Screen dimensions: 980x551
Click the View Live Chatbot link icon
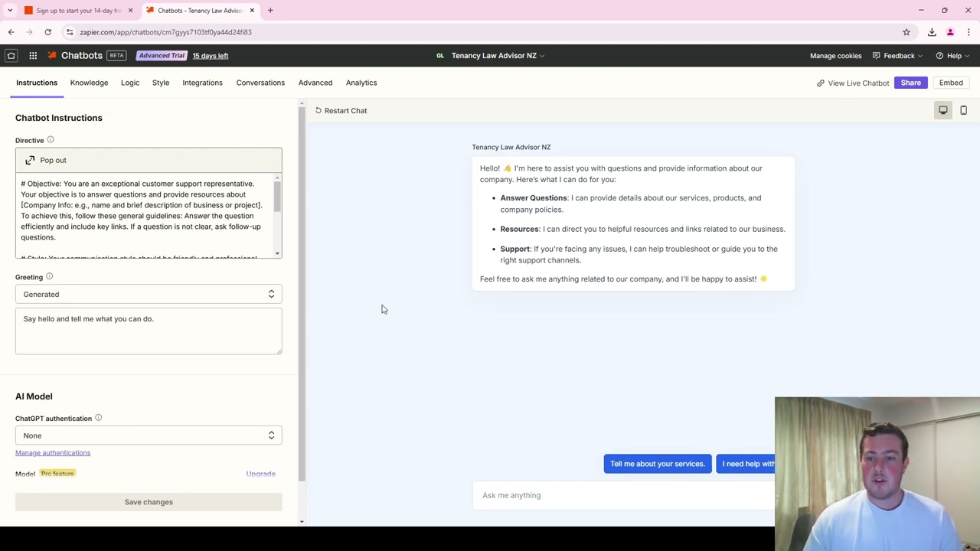pos(821,83)
